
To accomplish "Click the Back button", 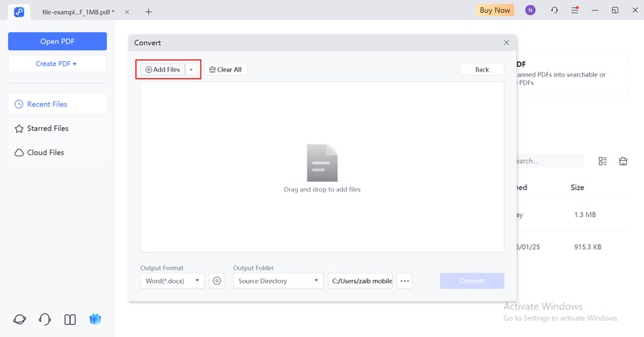I will (481, 69).
